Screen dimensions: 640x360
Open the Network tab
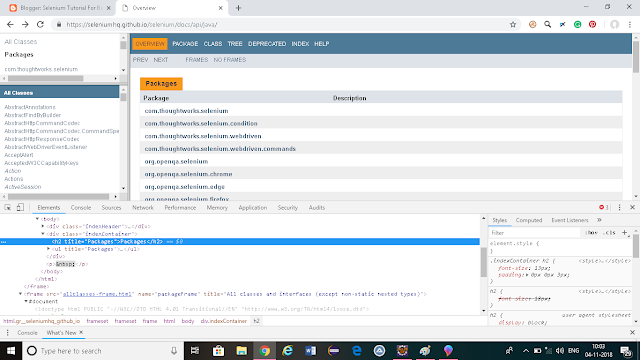(143, 208)
